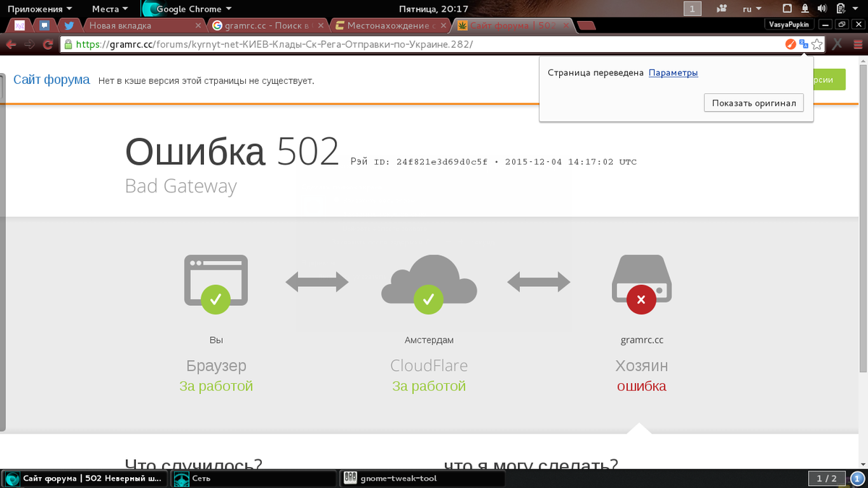
Task: Open the Параметры translation link
Action: point(673,73)
